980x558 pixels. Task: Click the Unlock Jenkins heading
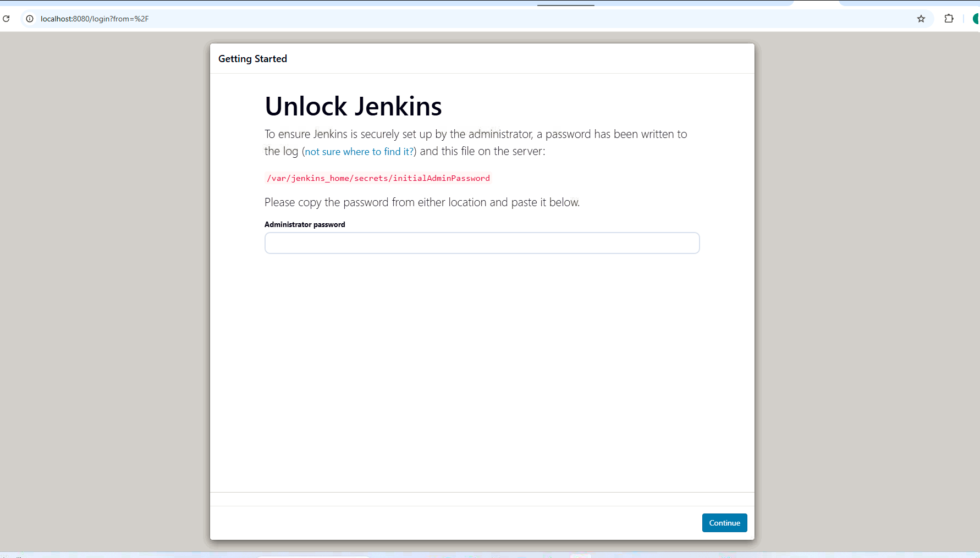pyautogui.click(x=353, y=106)
